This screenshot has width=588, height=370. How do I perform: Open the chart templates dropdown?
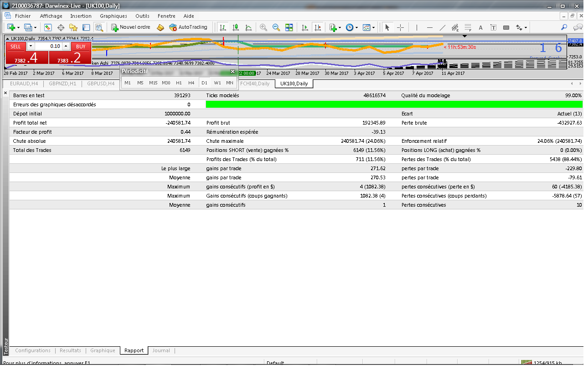click(368, 27)
